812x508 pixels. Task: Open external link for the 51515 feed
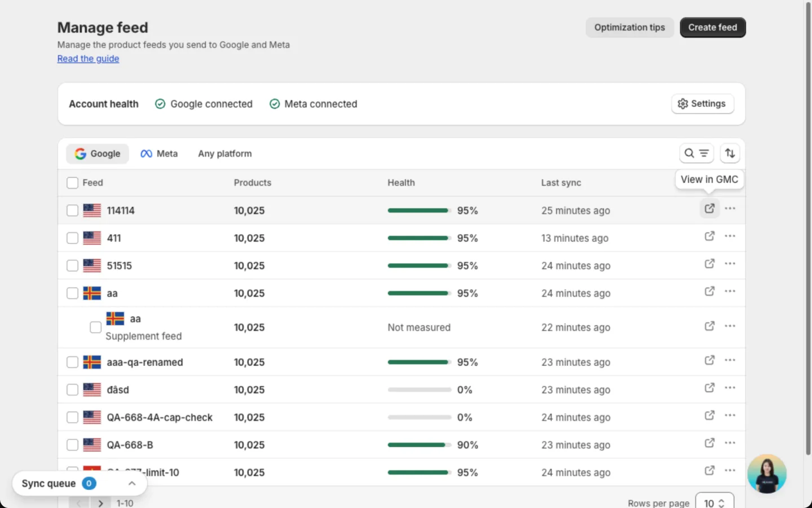point(709,264)
